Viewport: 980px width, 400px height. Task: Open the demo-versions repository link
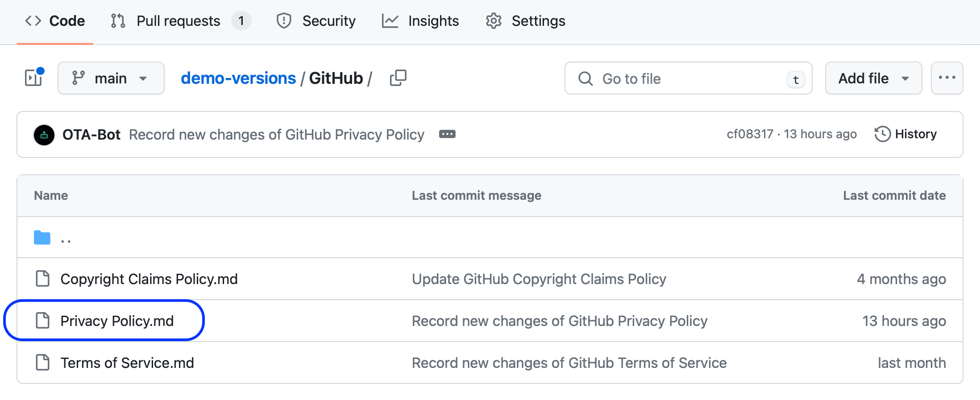pyautogui.click(x=238, y=78)
